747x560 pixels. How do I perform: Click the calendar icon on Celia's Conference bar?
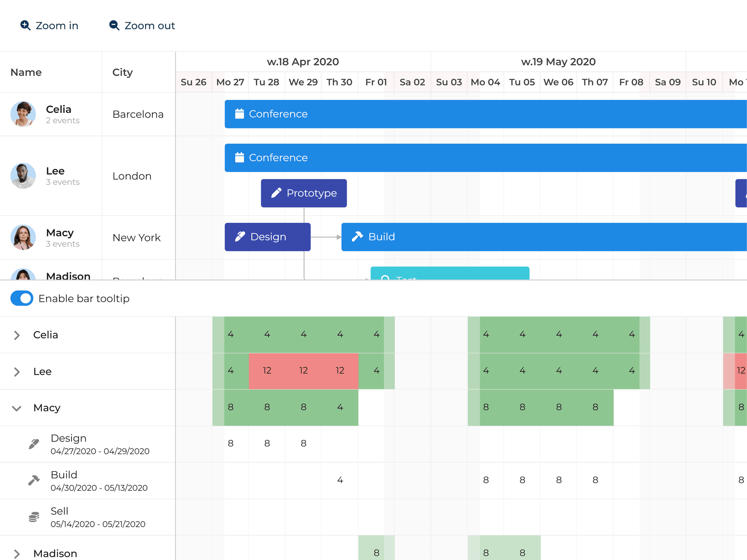(x=240, y=114)
